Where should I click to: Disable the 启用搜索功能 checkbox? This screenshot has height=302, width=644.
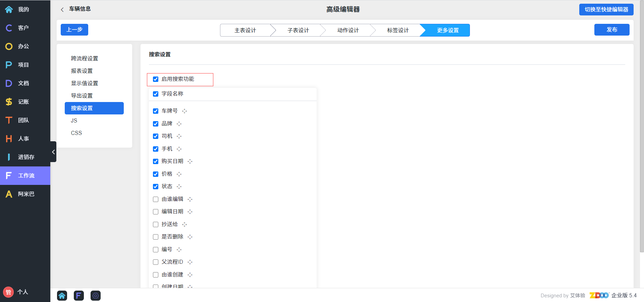pos(156,79)
